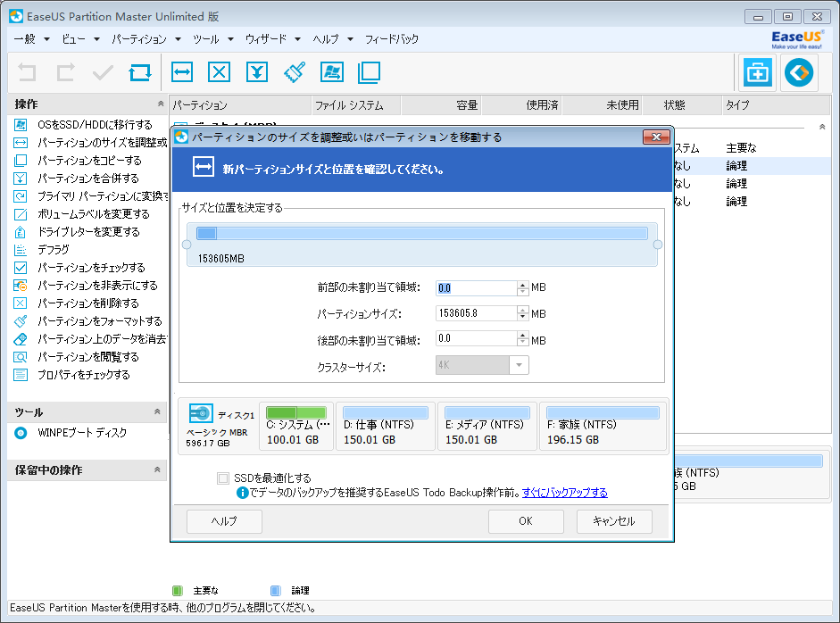Click the left handle of the partition slider
840x623 pixels.
pos(187,245)
